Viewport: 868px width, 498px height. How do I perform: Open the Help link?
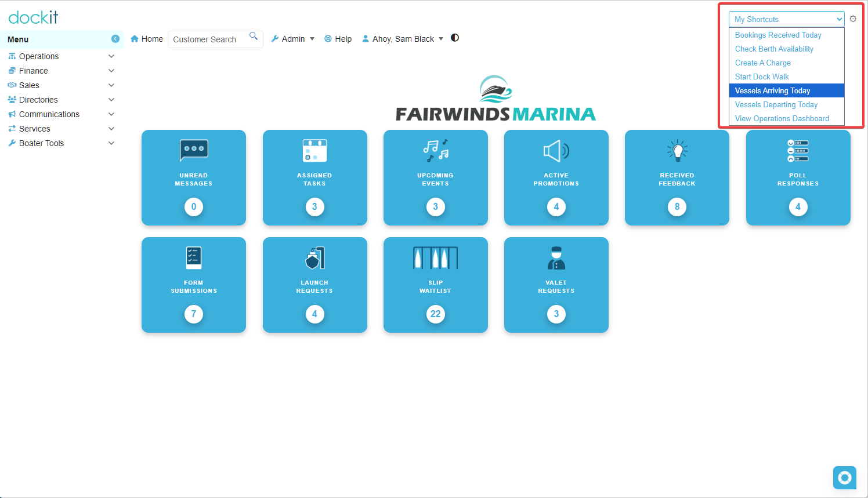coord(338,39)
